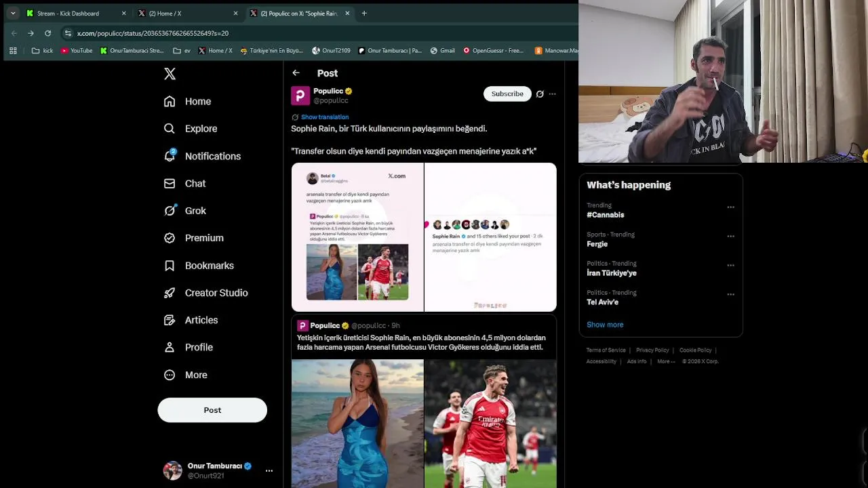Click the Subscribe button
The height and width of the screenshot is (488, 868).
click(507, 94)
